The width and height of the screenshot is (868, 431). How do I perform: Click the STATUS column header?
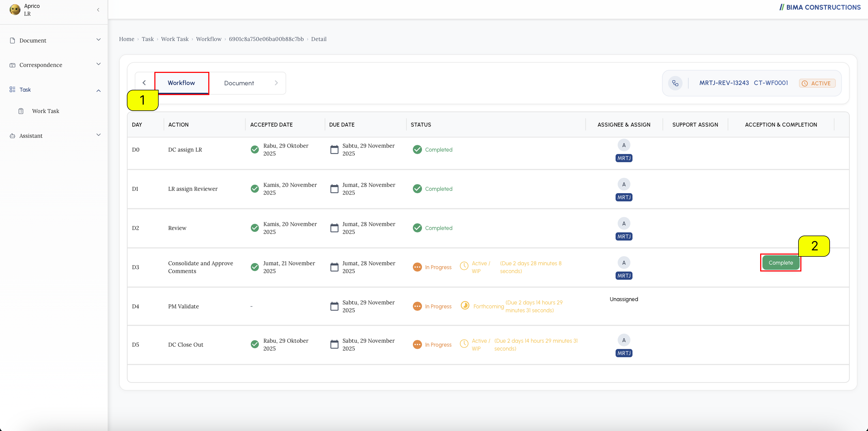(421, 125)
